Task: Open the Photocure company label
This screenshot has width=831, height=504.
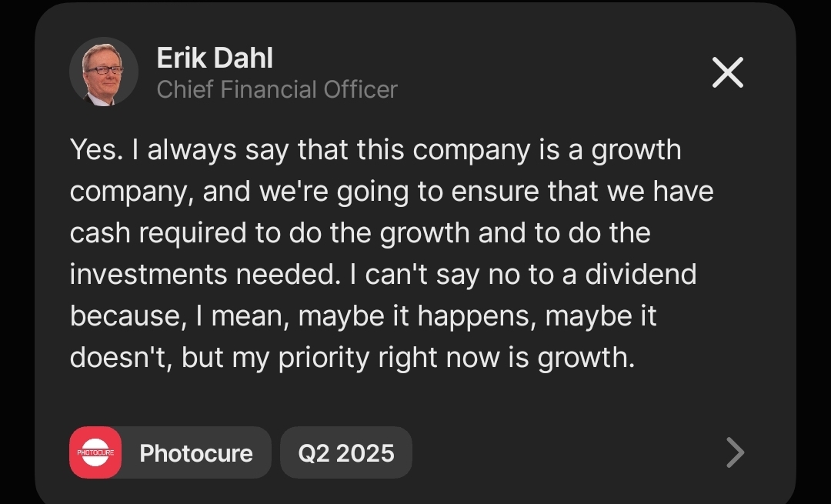Action: click(196, 453)
